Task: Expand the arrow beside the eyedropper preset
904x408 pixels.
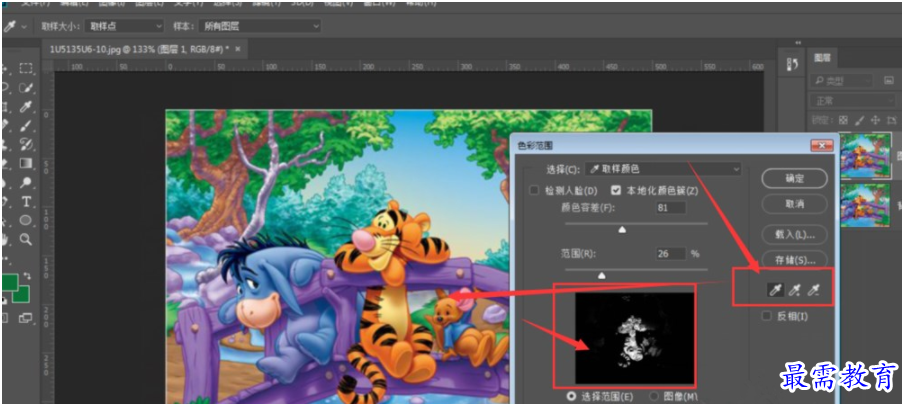Action: point(24,27)
